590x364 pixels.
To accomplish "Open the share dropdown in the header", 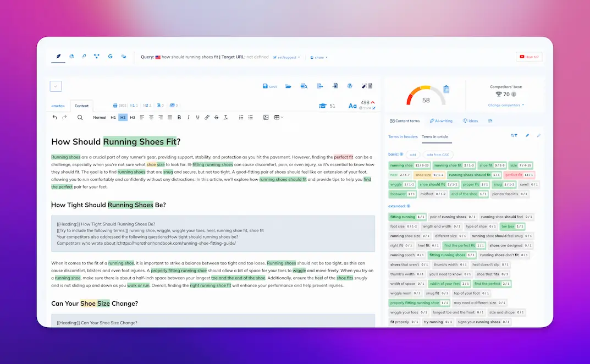I will pos(317,57).
